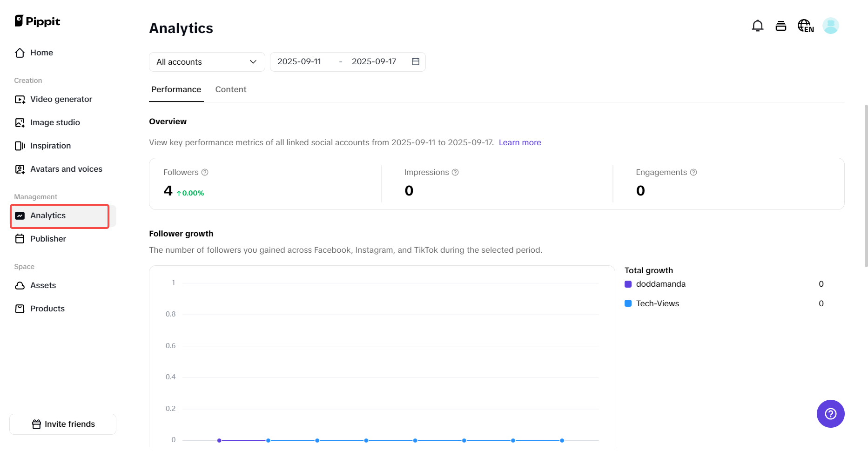The image size is (868, 451).
Task: Follow the Learn more link
Action: click(519, 142)
